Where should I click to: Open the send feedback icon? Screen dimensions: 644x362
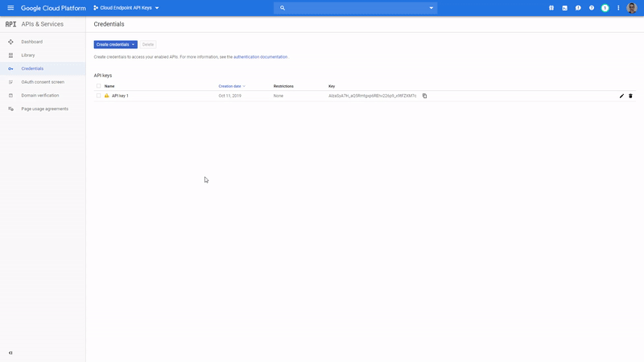(578, 8)
